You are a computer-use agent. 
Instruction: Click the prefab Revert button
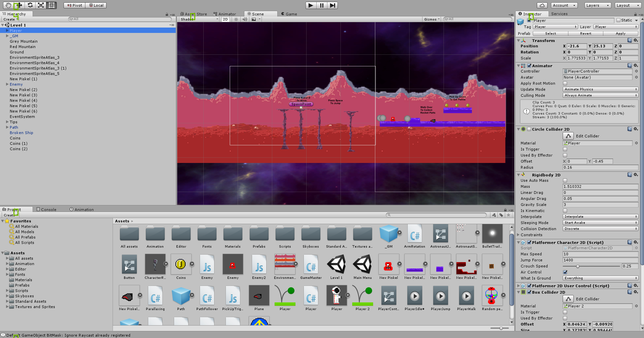586,34
